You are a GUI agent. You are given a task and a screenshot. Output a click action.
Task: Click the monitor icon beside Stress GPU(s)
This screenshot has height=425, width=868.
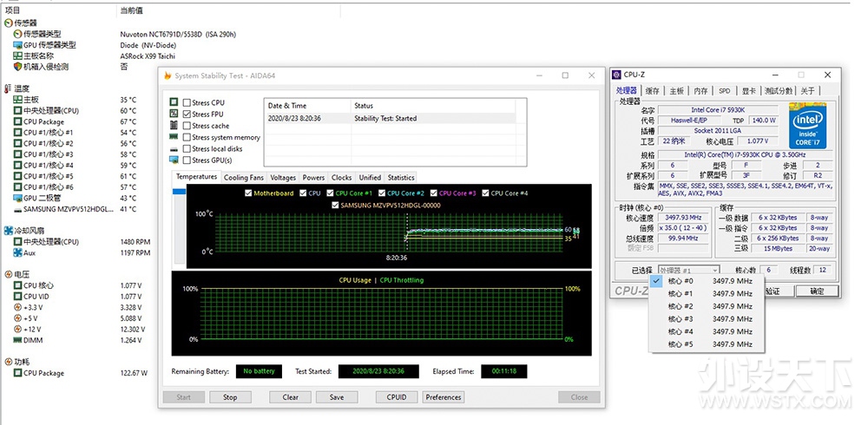[174, 160]
